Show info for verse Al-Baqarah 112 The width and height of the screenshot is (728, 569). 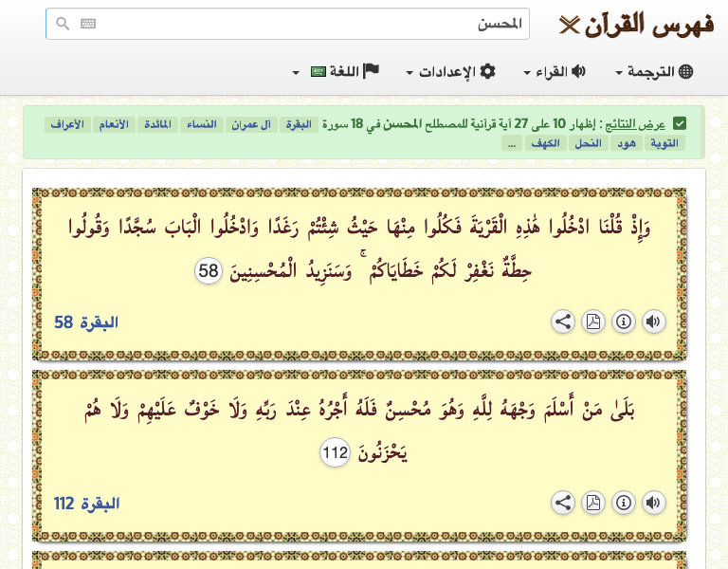point(624,503)
